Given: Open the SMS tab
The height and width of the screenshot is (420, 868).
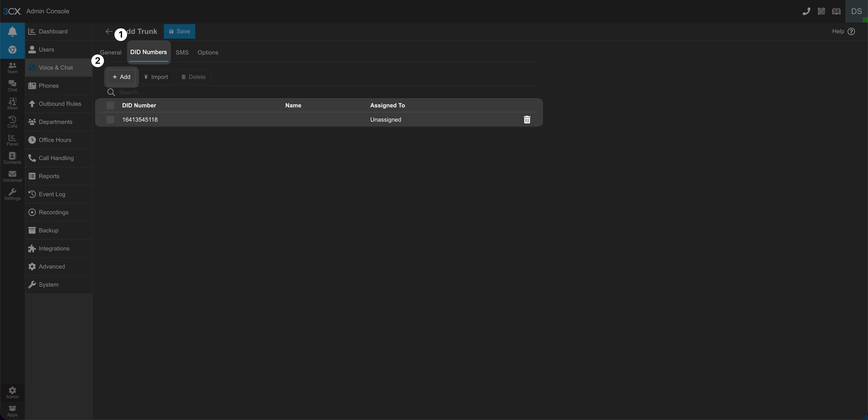Looking at the screenshot, I should [182, 53].
